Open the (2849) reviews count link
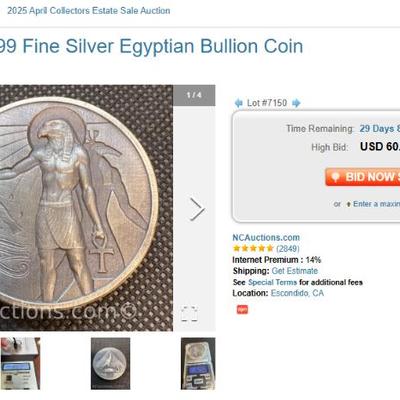 tap(288, 249)
